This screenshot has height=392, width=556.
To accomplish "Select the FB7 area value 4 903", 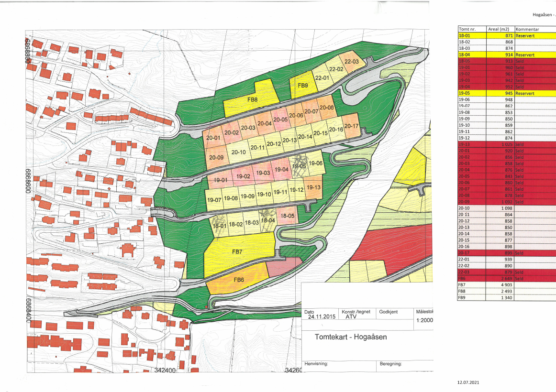I will point(506,285).
